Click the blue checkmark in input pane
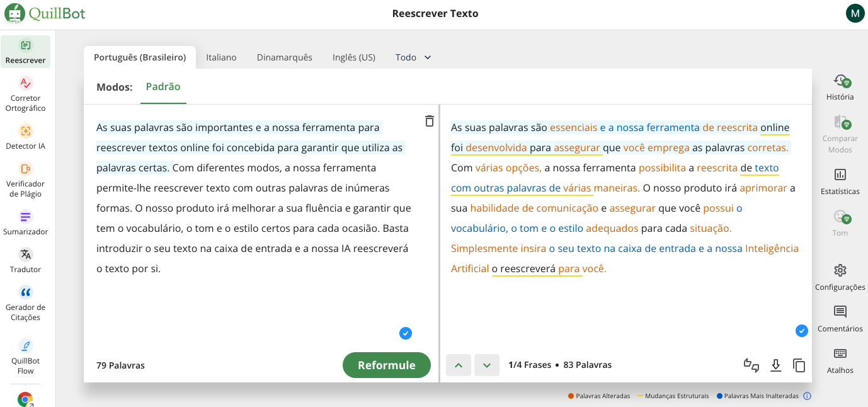The image size is (868, 407). pyautogui.click(x=406, y=333)
